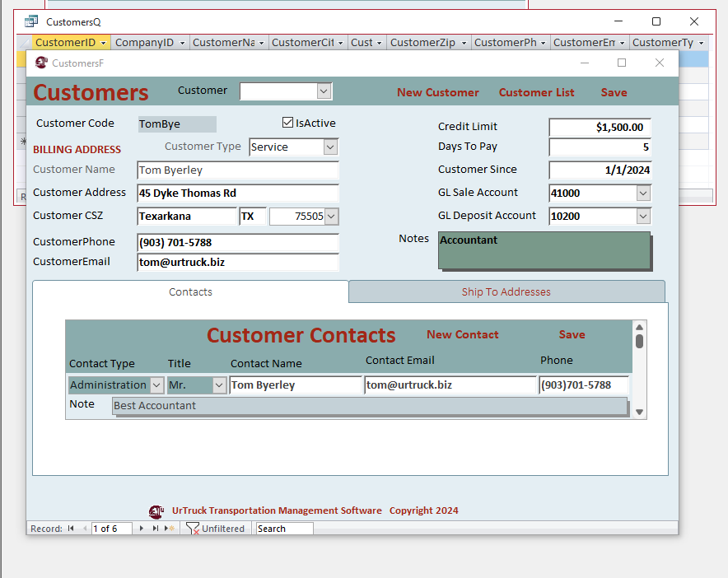The height and width of the screenshot is (578, 728).
Task: Click the Last Record navigation icon
Action: tap(155, 528)
